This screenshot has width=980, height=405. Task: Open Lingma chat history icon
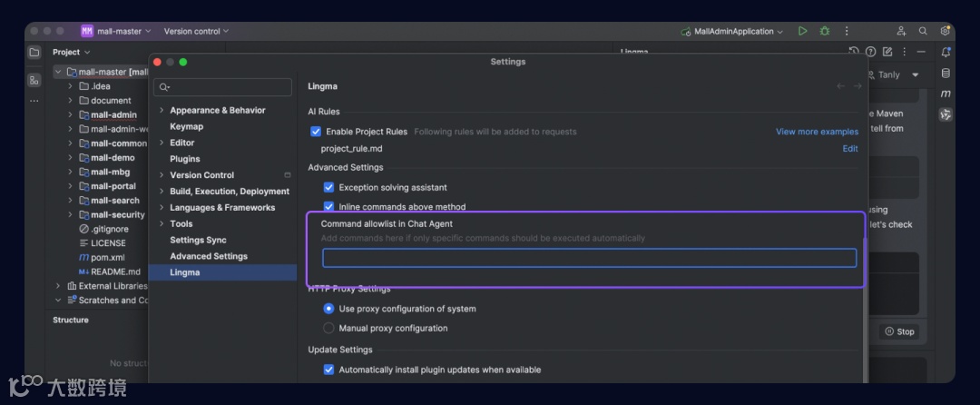coord(854,52)
